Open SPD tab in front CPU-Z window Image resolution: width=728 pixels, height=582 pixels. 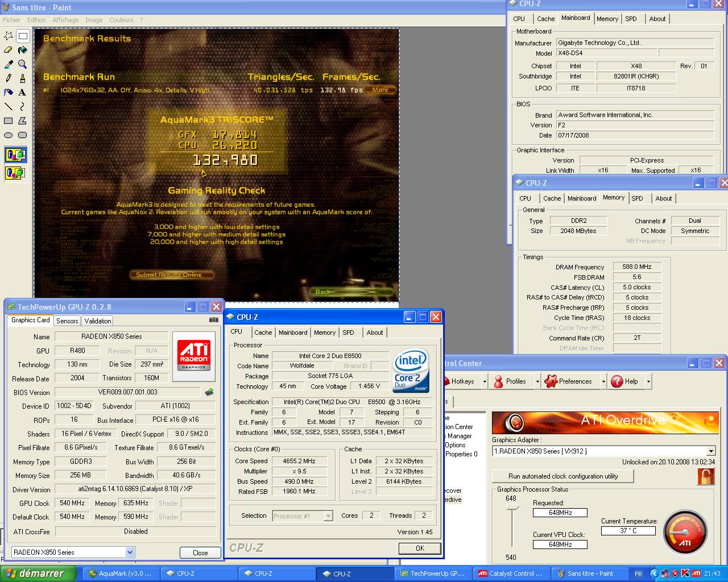point(348,332)
